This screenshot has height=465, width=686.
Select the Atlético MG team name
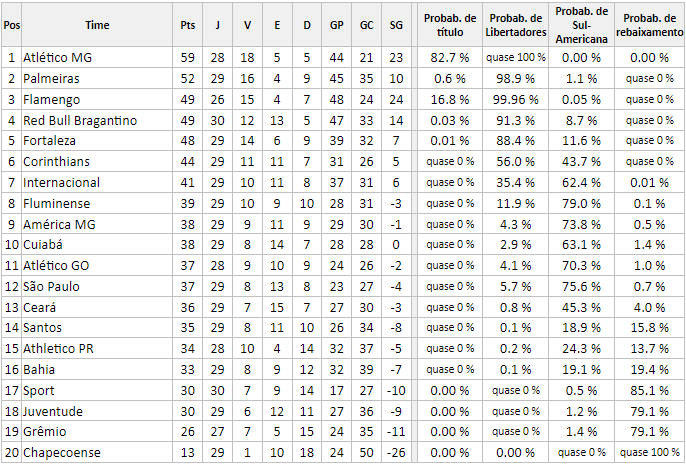57,58
